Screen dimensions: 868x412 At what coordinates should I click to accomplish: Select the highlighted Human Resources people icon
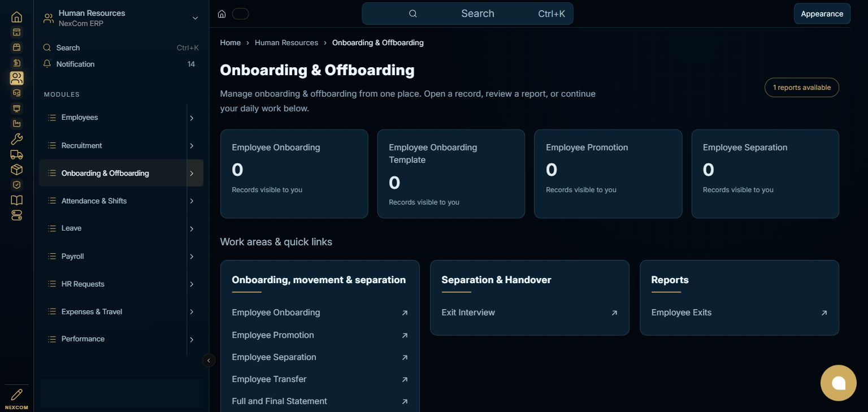17,78
